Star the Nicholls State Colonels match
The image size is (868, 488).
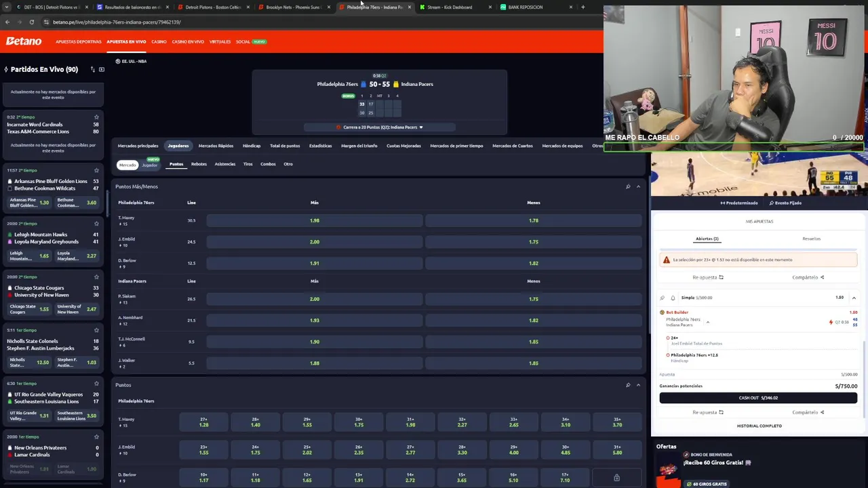coord(96,330)
